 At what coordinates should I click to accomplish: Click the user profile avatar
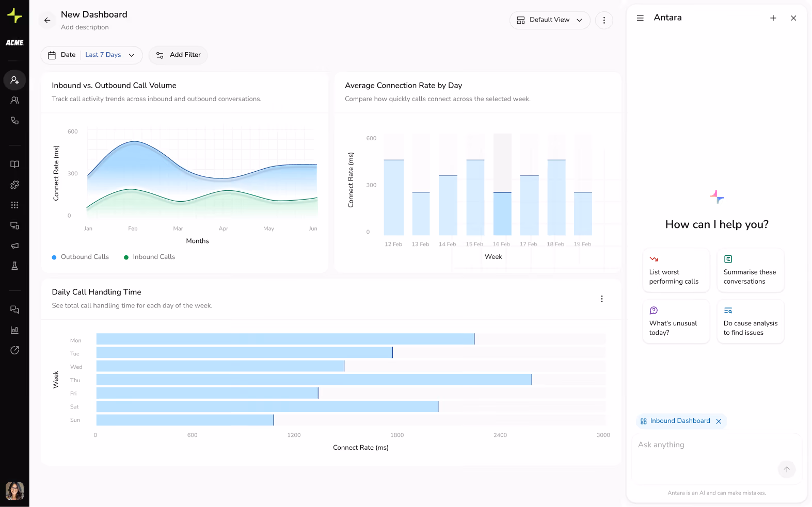coord(14,491)
